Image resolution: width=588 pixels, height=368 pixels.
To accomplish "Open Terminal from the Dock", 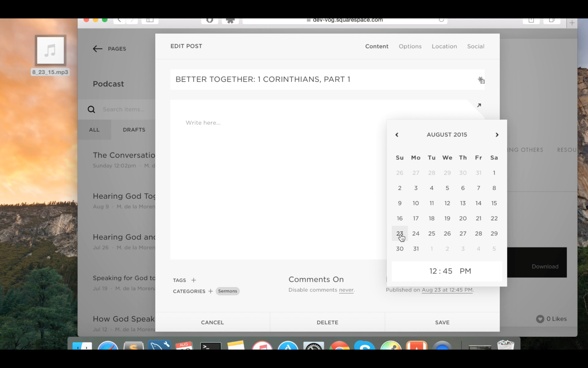I will (x=211, y=346).
